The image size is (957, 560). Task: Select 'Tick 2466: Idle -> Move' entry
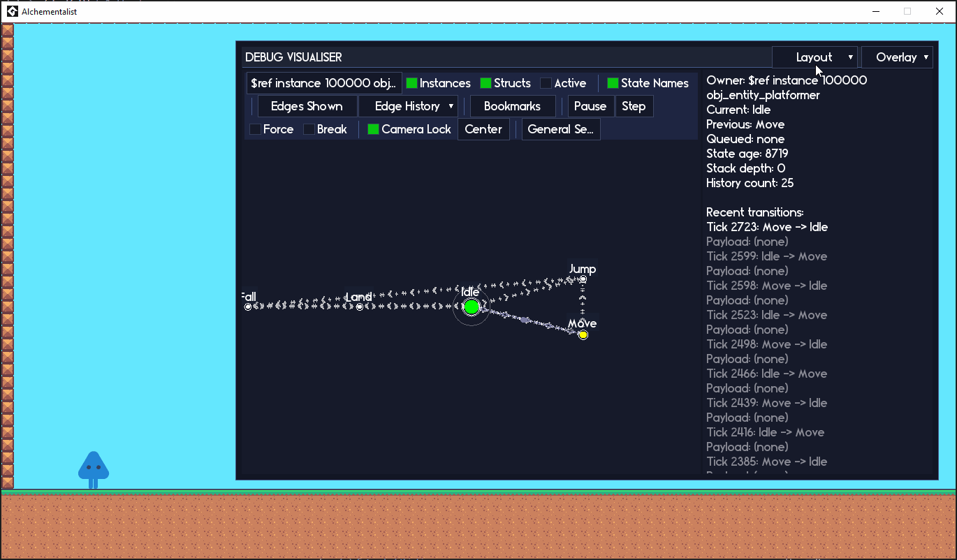767,374
